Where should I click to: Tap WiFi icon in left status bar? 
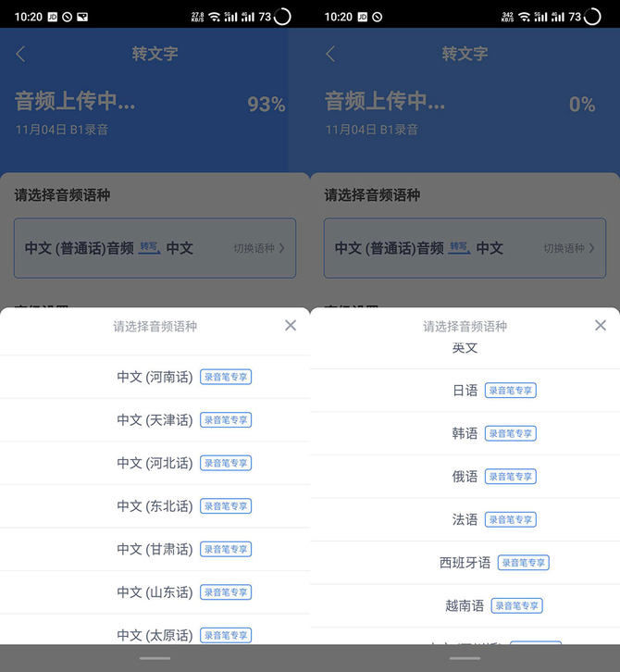tap(215, 17)
